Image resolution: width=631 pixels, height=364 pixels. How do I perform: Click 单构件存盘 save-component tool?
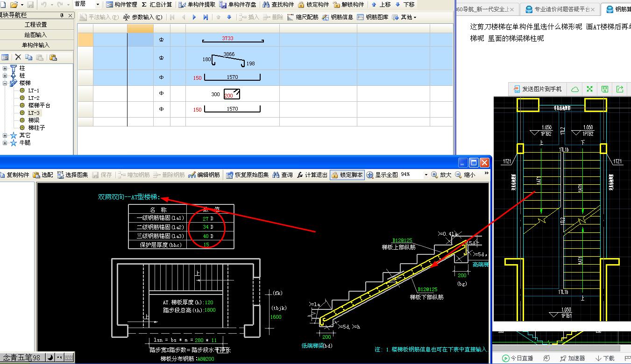pos(237,5)
